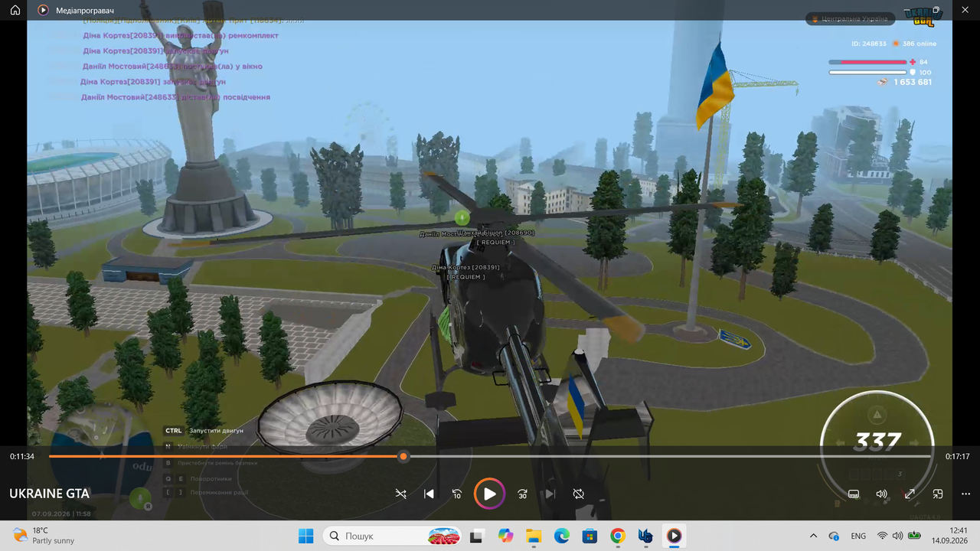Toggle repeat mode for playback

tap(579, 494)
